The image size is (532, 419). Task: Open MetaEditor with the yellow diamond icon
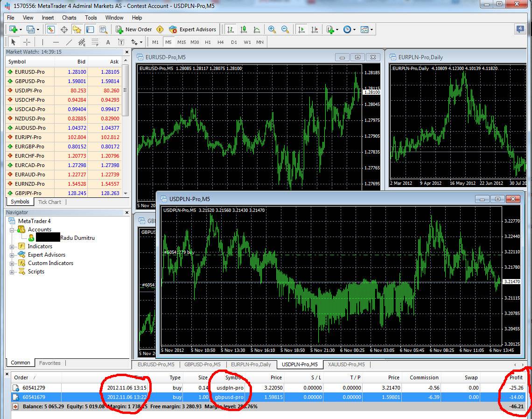160,29
